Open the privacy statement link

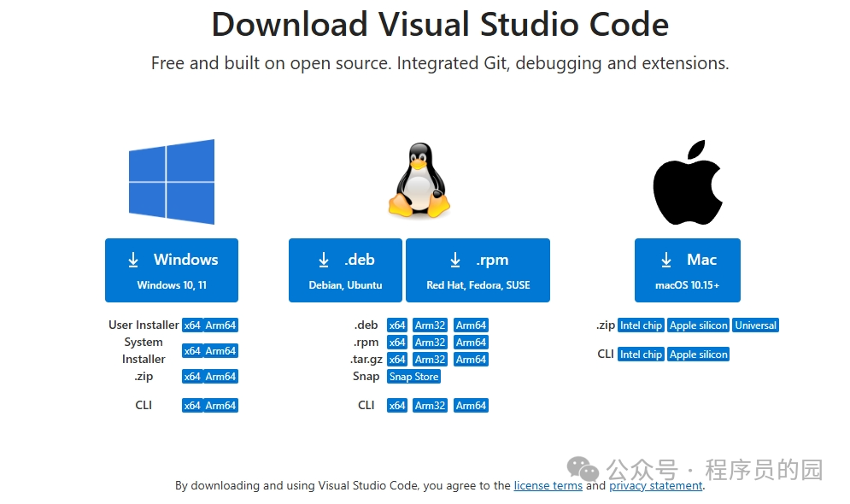(x=656, y=485)
